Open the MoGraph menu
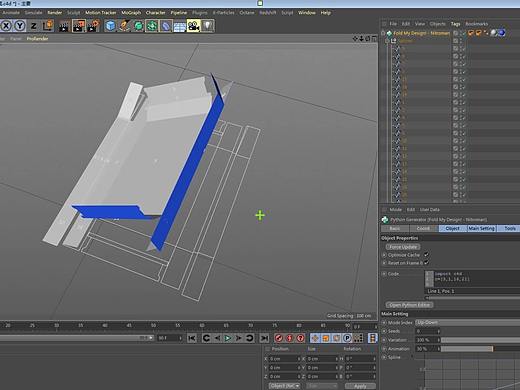The width and height of the screenshot is (520, 390). click(x=131, y=13)
